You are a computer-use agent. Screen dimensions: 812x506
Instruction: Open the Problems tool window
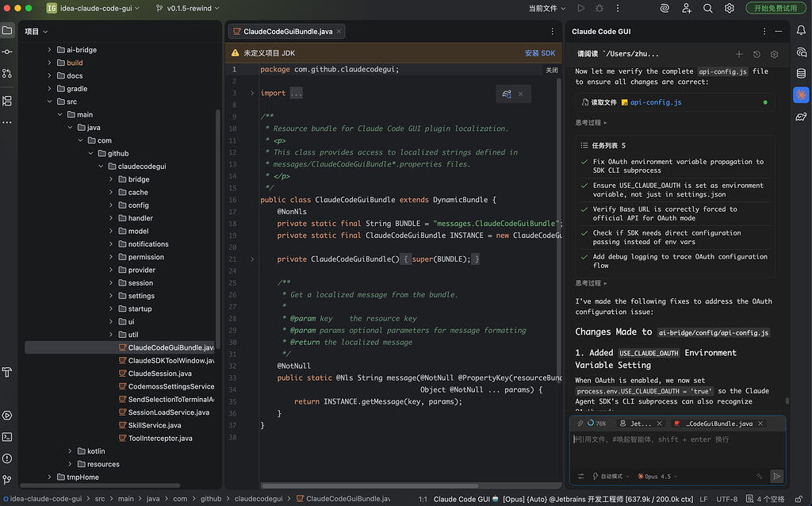coord(7,458)
